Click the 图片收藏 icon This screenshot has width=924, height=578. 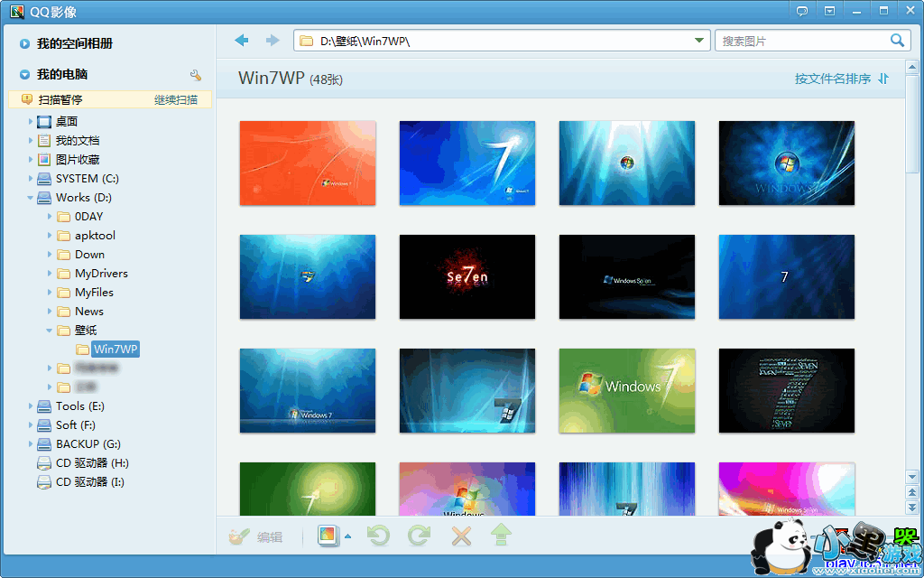coord(44,159)
